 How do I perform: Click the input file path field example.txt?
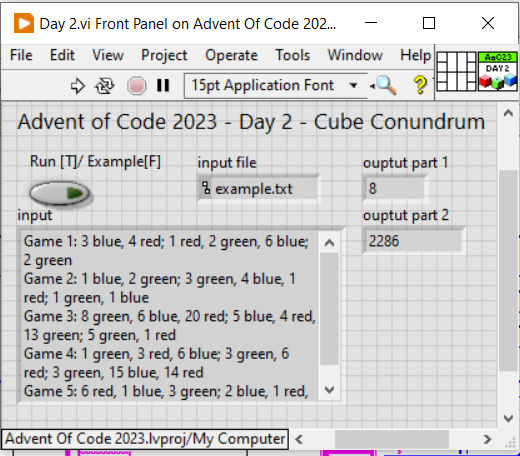(x=259, y=189)
